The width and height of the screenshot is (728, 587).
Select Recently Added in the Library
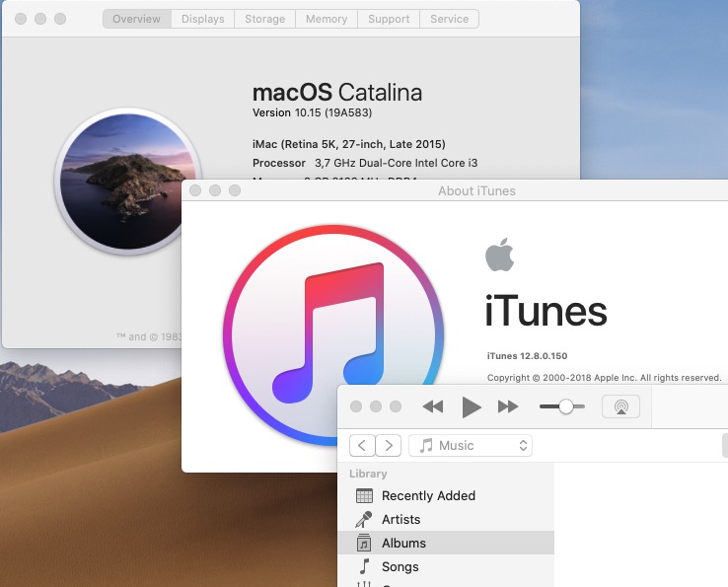446,495
